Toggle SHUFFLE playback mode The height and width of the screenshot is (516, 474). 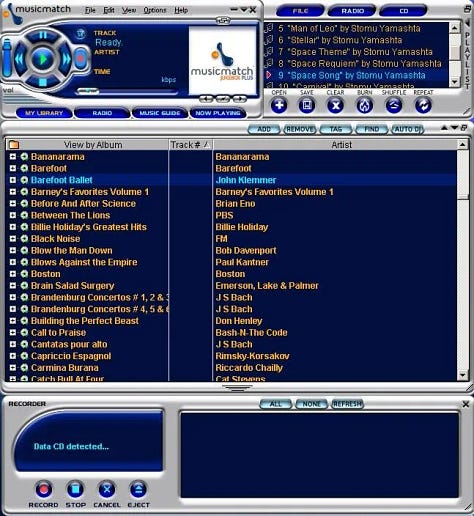[x=394, y=106]
